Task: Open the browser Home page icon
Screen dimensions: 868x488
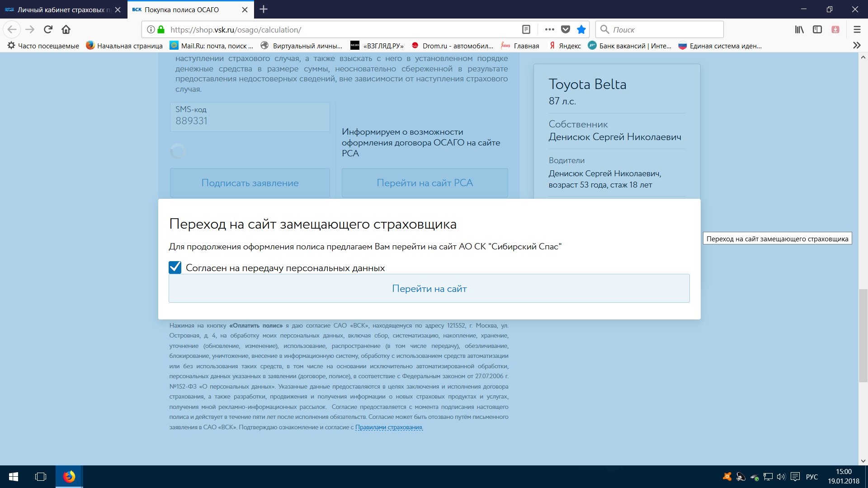Action: coord(66,30)
